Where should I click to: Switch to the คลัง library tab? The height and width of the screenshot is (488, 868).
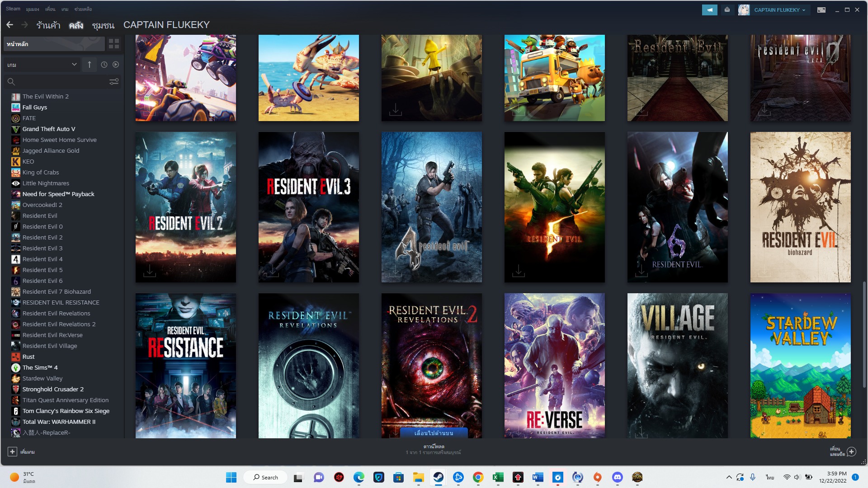click(76, 25)
